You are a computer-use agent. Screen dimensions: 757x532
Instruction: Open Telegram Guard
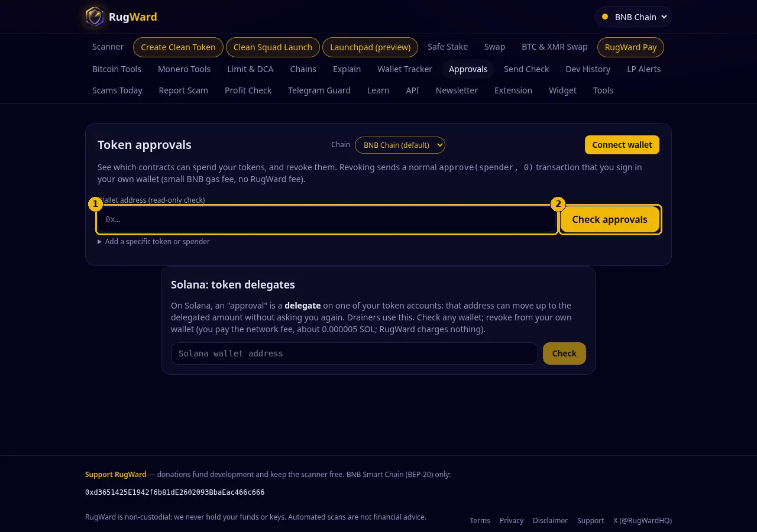[x=319, y=90]
